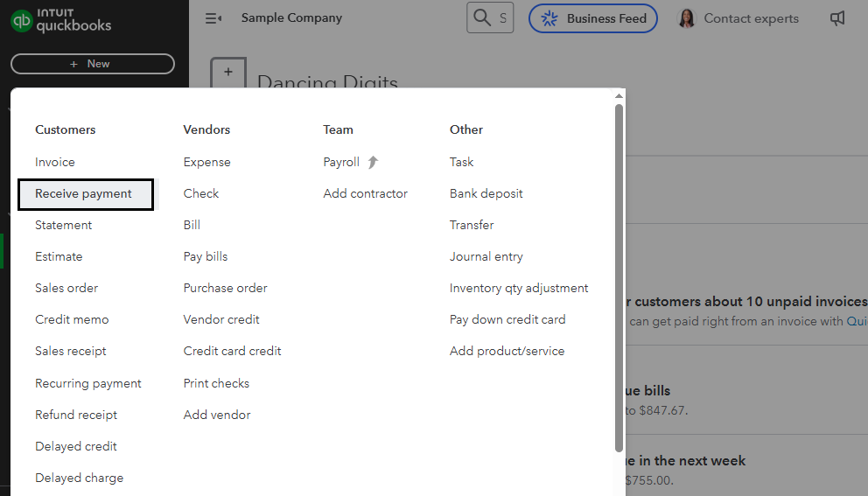Choose Add product/service

click(x=507, y=352)
